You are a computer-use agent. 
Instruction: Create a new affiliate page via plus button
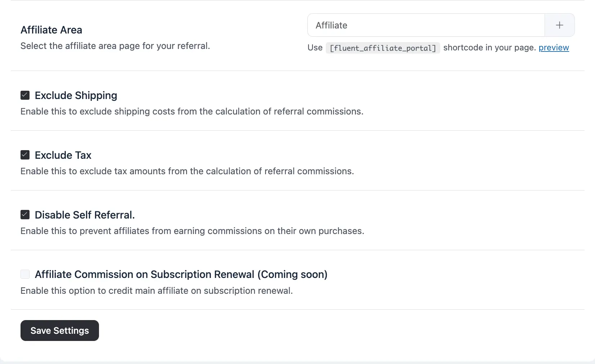[559, 25]
